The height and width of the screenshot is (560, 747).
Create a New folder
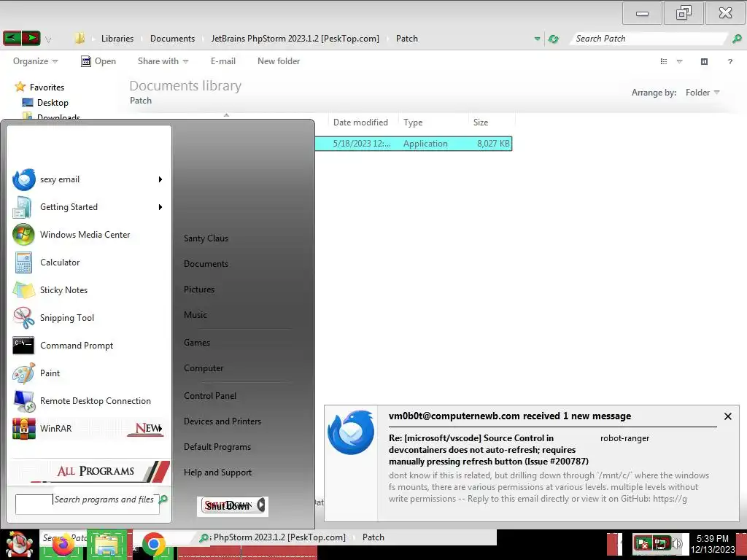click(x=279, y=61)
